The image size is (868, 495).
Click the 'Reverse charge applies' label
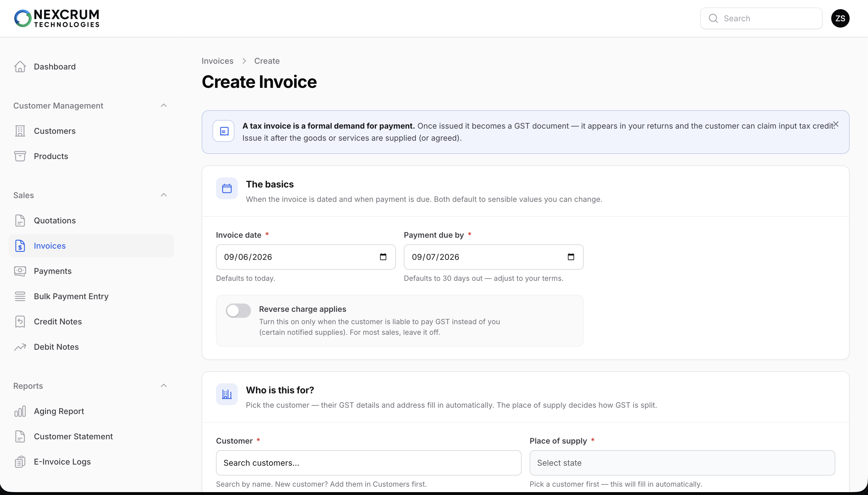[302, 309]
